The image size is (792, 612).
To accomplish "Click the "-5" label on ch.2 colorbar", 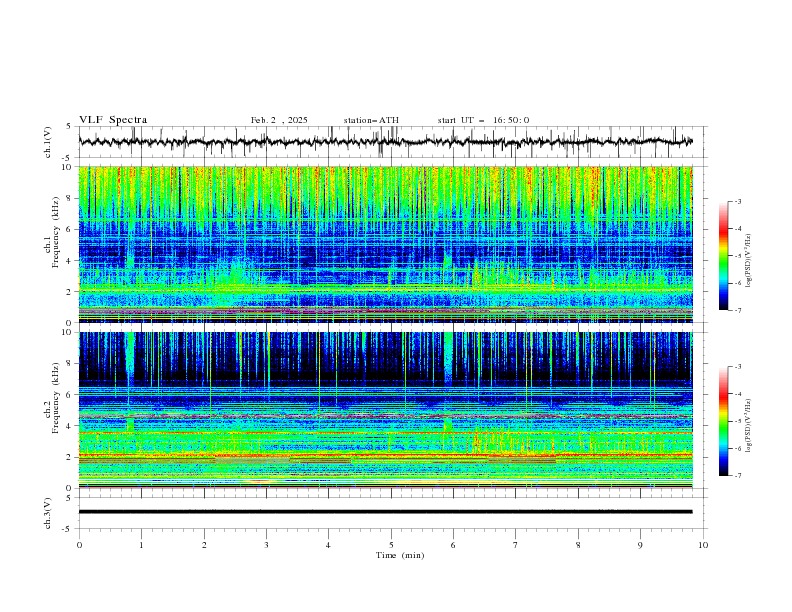I will [738, 421].
